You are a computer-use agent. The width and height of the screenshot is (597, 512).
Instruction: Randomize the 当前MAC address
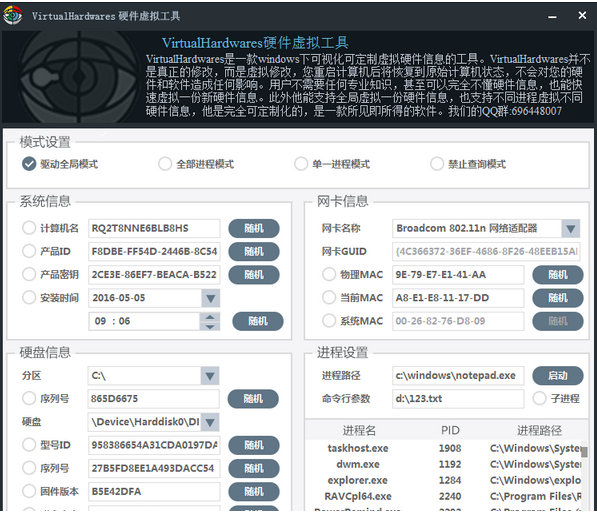click(x=558, y=298)
